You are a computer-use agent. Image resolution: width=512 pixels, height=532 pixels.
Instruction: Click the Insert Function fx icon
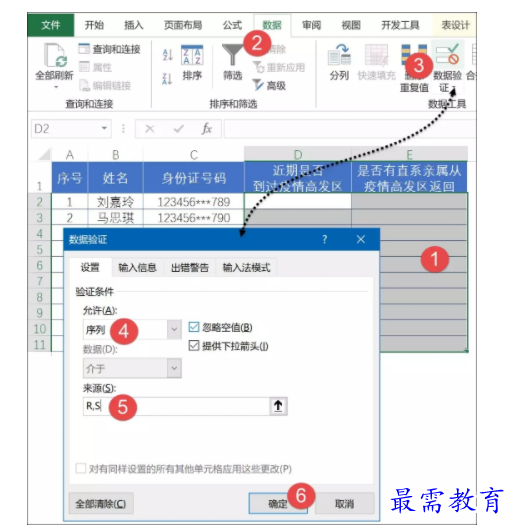coord(207,129)
